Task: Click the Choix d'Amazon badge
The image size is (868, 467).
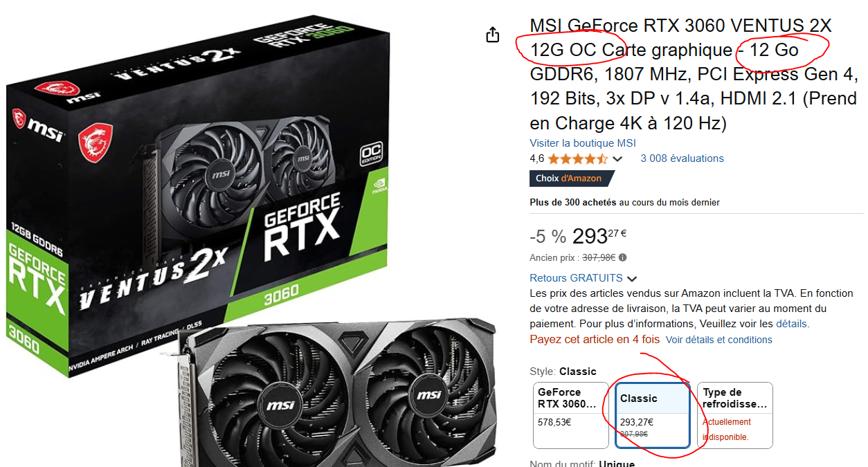Action: (x=569, y=178)
